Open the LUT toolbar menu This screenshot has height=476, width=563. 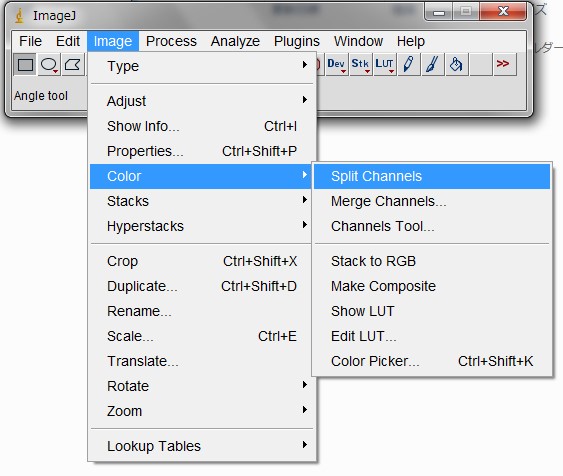point(384,65)
